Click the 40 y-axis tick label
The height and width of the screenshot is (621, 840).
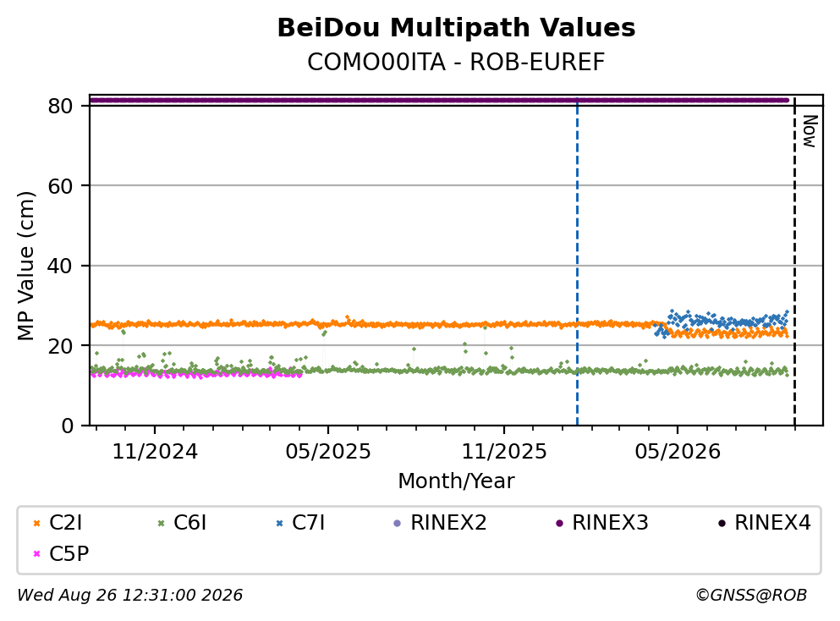pos(60,266)
